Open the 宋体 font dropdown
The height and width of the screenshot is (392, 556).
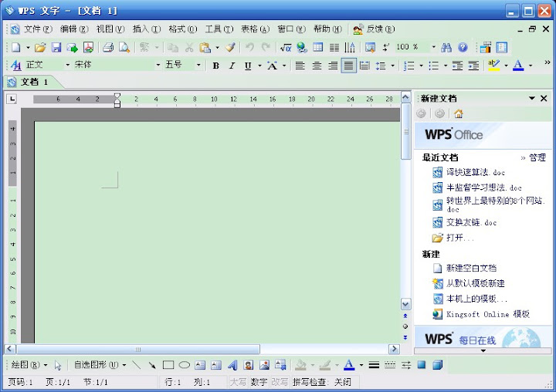point(158,66)
